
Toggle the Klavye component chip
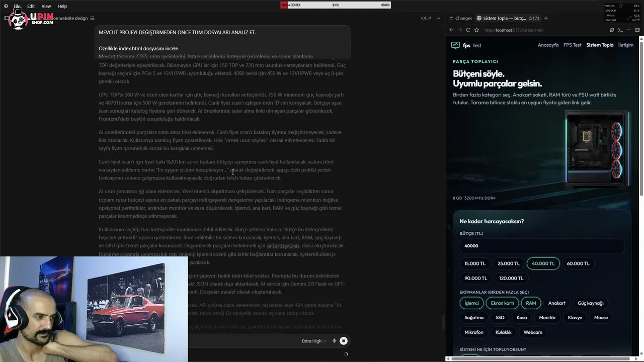coord(575,318)
